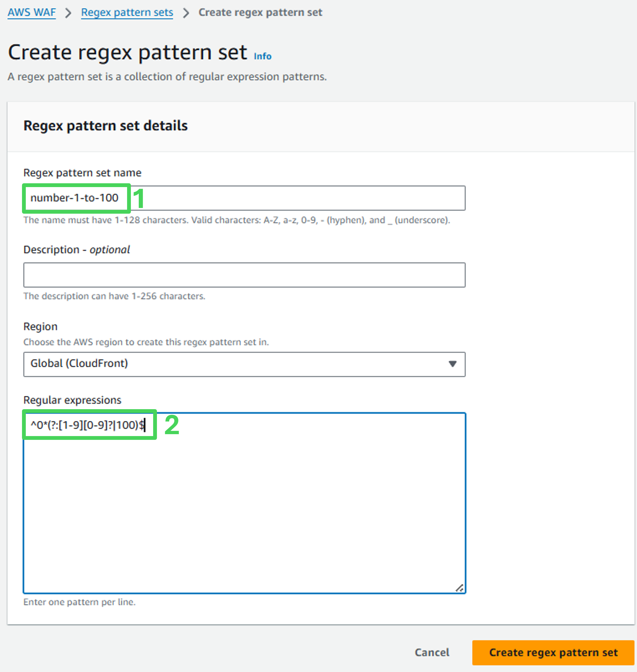
Task: Click the regex pattern text ending with $
Action: click(x=88, y=425)
